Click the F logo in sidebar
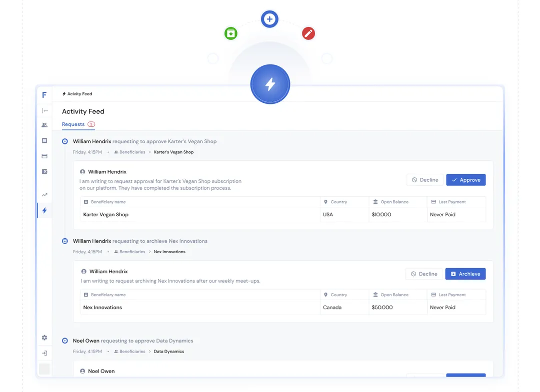The image size is (540, 392). tap(44, 95)
